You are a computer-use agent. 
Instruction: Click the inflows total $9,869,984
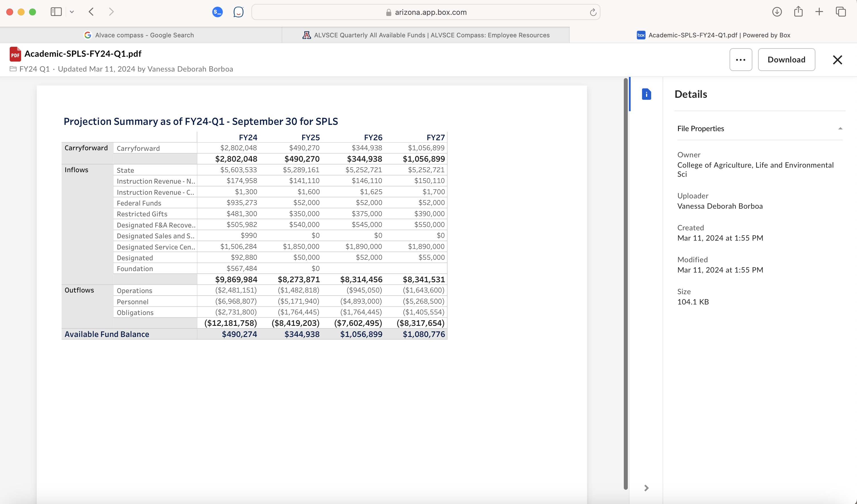pyautogui.click(x=236, y=280)
